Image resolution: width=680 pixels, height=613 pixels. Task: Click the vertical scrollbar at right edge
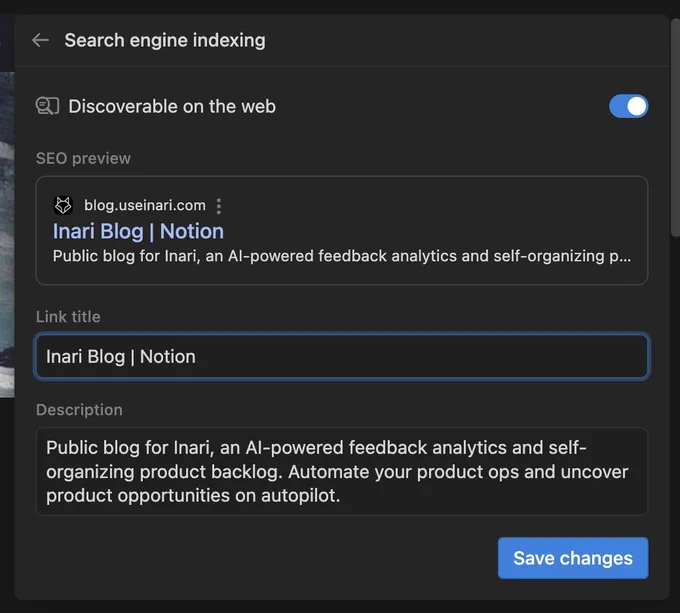click(675, 128)
